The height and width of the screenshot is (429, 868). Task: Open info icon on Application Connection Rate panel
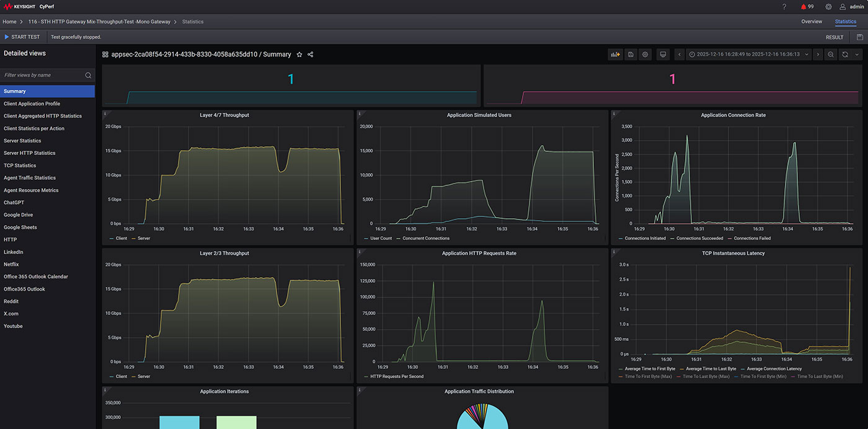pos(614,113)
